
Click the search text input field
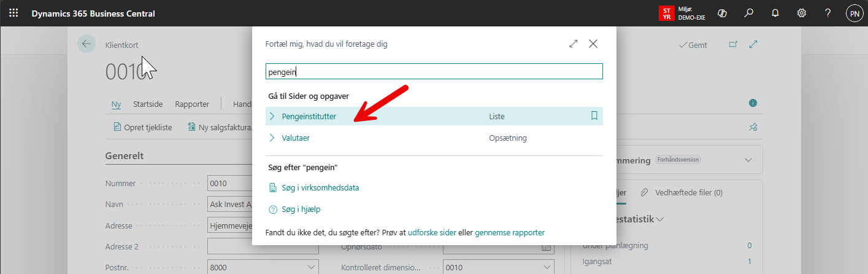(x=434, y=72)
